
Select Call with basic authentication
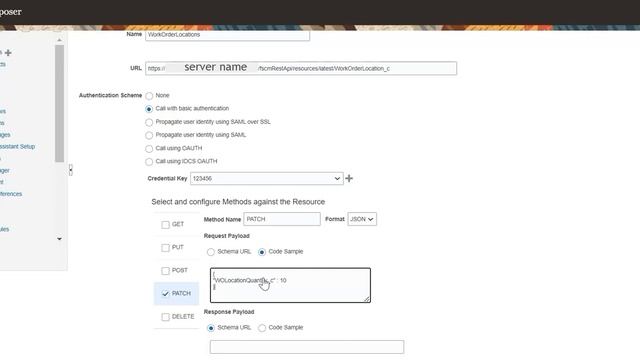pyautogui.click(x=149, y=109)
